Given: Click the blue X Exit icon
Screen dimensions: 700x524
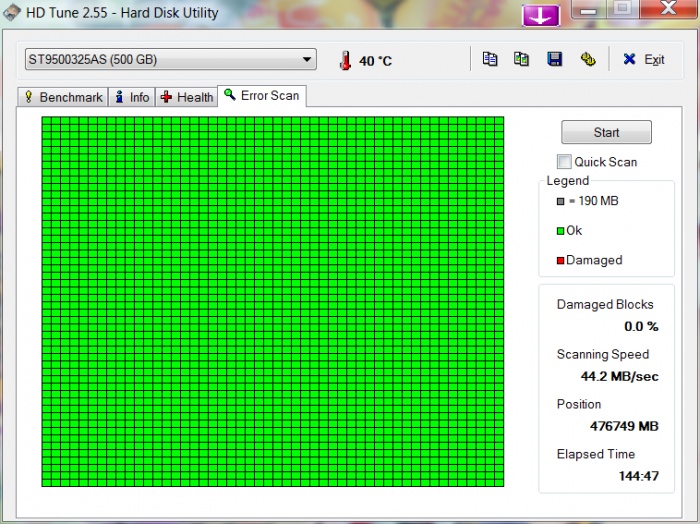Looking at the screenshot, I should coord(629,59).
